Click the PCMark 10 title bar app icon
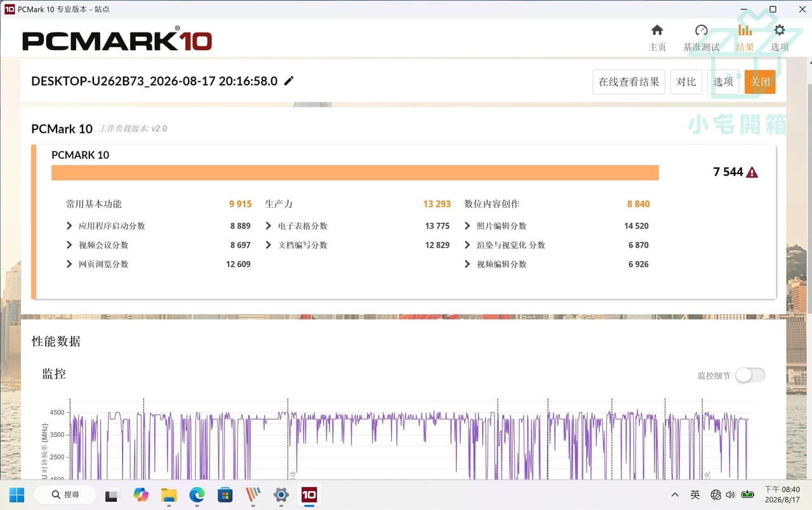Viewport: 812px width, 510px height. point(9,10)
